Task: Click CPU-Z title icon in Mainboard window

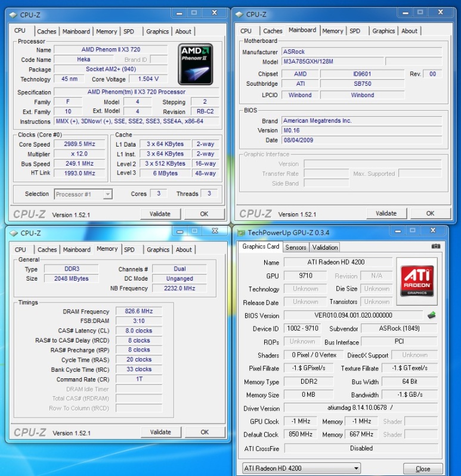Action: click(x=239, y=14)
